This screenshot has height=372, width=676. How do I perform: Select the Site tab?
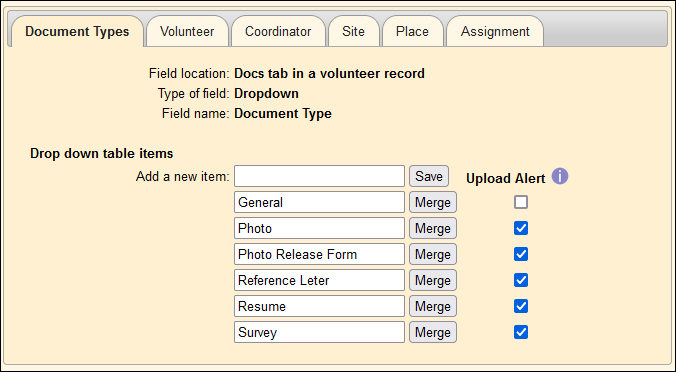[x=354, y=31]
